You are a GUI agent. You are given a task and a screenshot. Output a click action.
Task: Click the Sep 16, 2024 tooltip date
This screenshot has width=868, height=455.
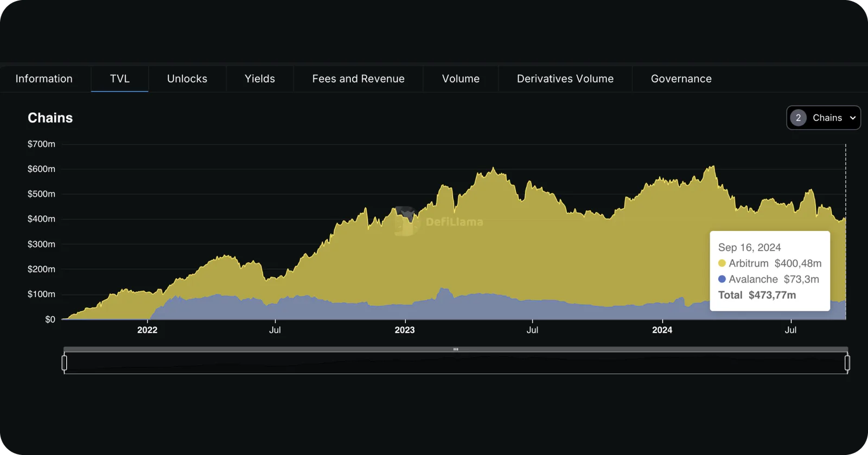click(x=749, y=247)
